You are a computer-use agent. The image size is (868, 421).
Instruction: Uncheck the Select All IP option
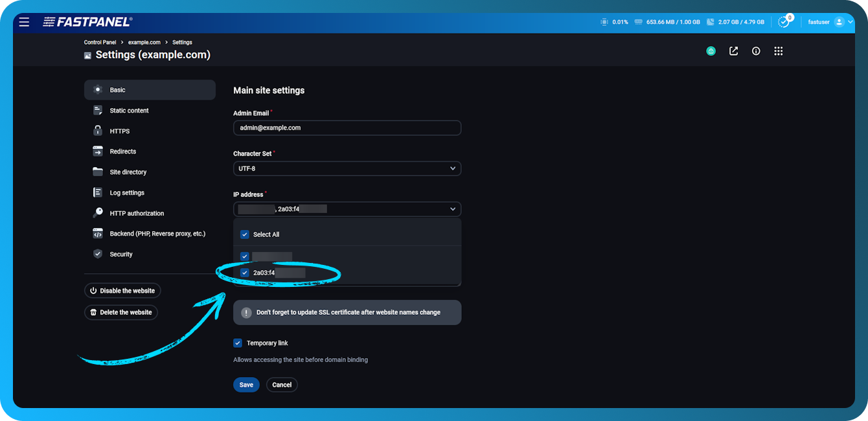245,234
